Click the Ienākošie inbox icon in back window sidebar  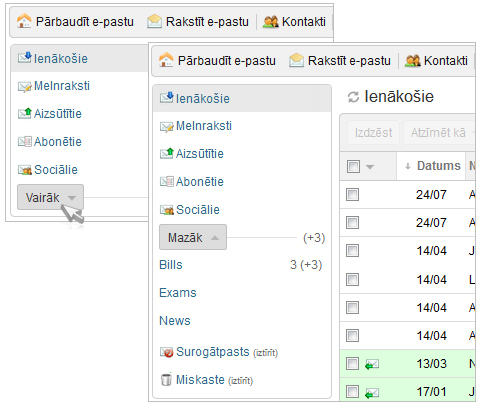click(x=25, y=58)
